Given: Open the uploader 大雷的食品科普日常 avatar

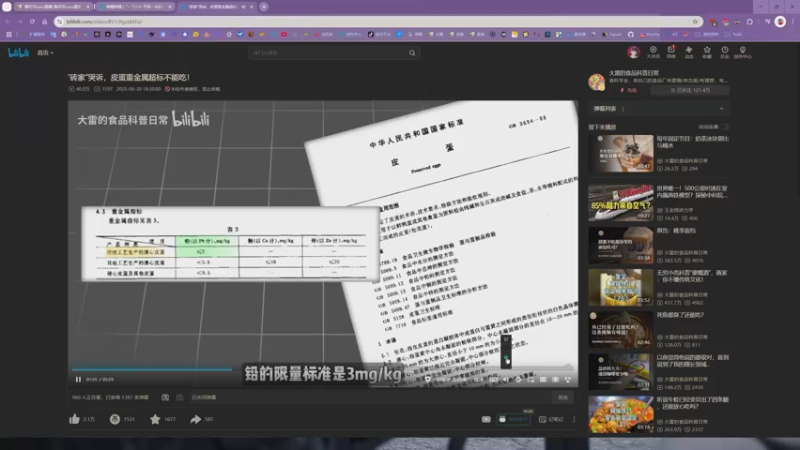Looking at the screenshot, I should point(596,82).
